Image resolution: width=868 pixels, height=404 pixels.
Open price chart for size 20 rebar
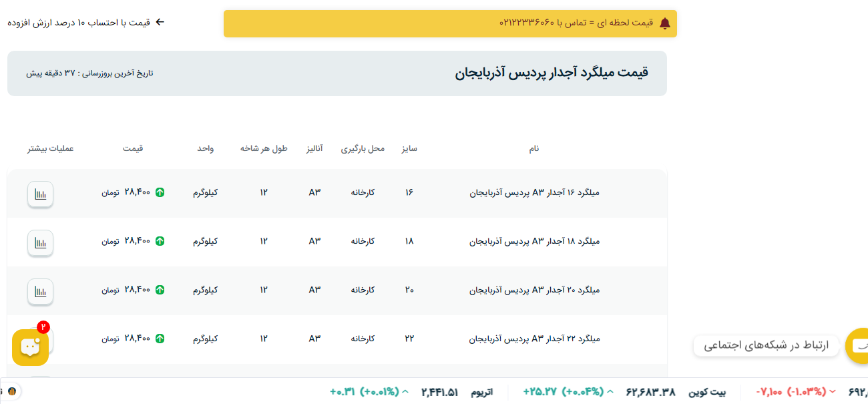[x=40, y=292]
